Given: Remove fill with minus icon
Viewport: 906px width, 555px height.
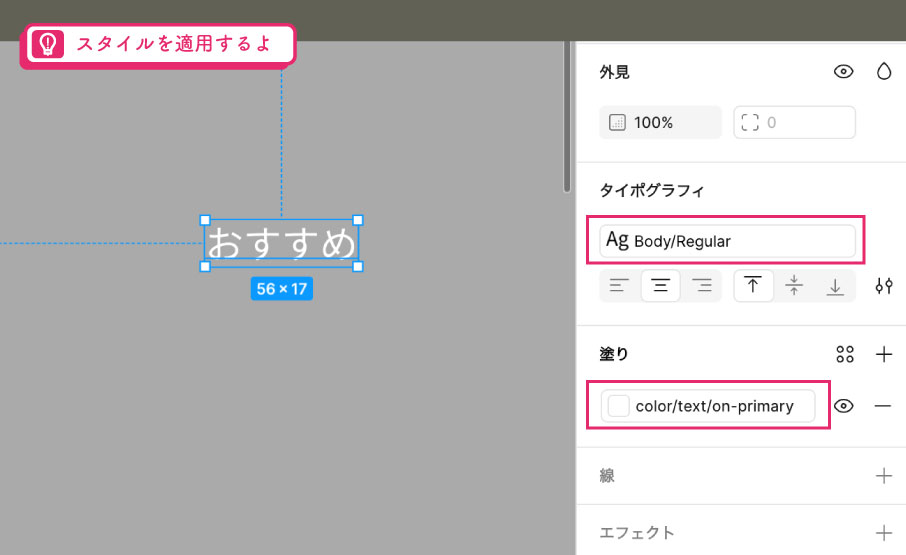Looking at the screenshot, I should [883, 406].
